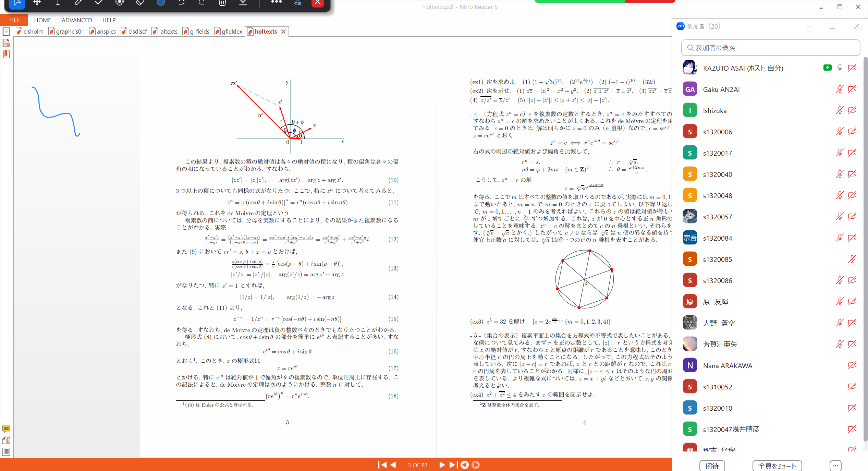This screenshot has width=868, height=471.
Task: Clear all drawings with the trash icon
Action: click(x=222, y=3)
